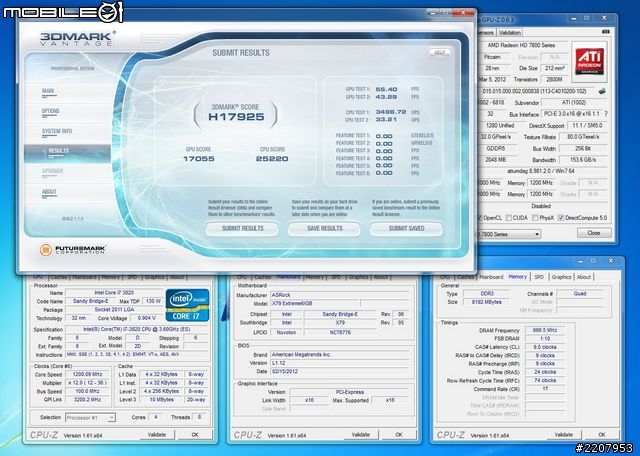Click the Bus Width value 256 Bit in GPU-Z
Viewport: 640px width, 456px height.
582,149
